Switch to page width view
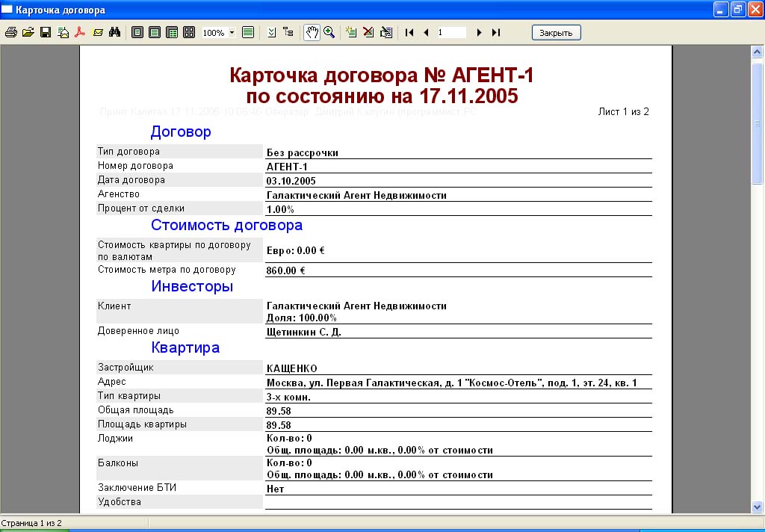 155,33
